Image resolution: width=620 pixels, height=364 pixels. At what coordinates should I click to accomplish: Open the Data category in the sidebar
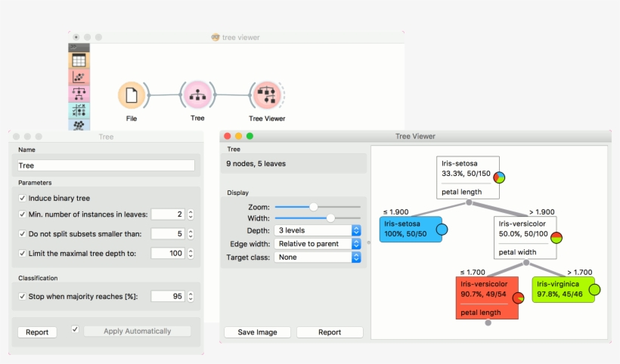79,61
